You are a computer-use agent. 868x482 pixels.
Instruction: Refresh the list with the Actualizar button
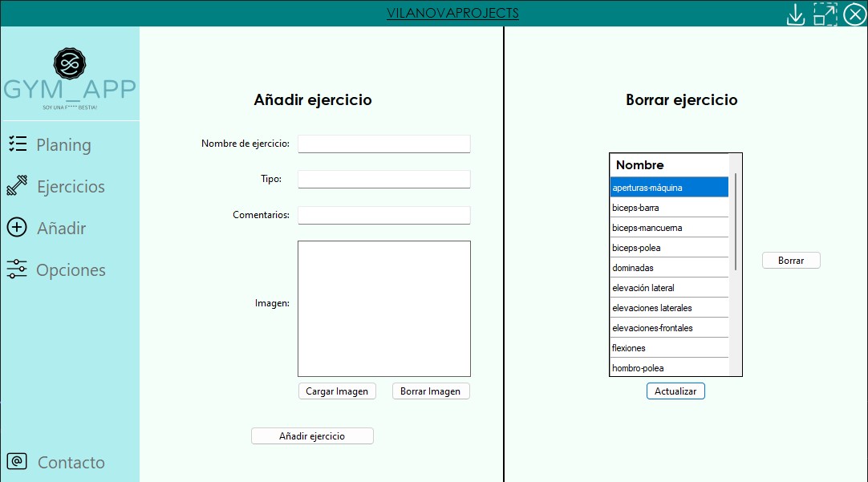click(x=675, y=391)
